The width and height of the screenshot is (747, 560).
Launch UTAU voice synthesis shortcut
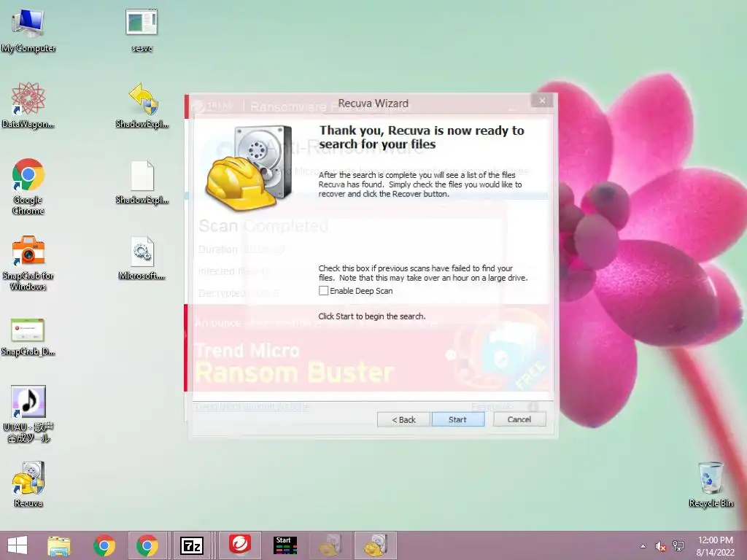point(28,413)
